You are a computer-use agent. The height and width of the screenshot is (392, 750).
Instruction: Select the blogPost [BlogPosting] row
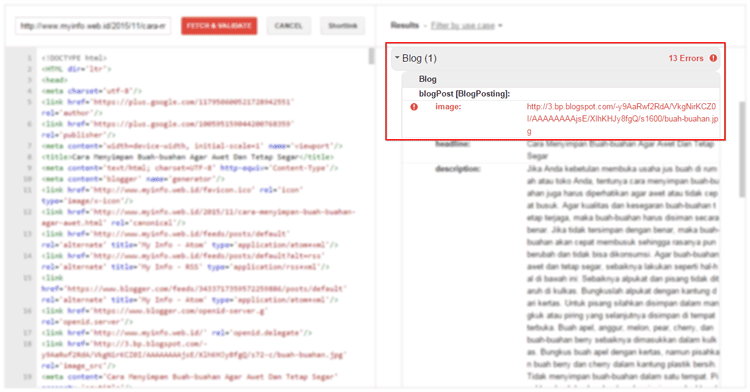[561, 94]
